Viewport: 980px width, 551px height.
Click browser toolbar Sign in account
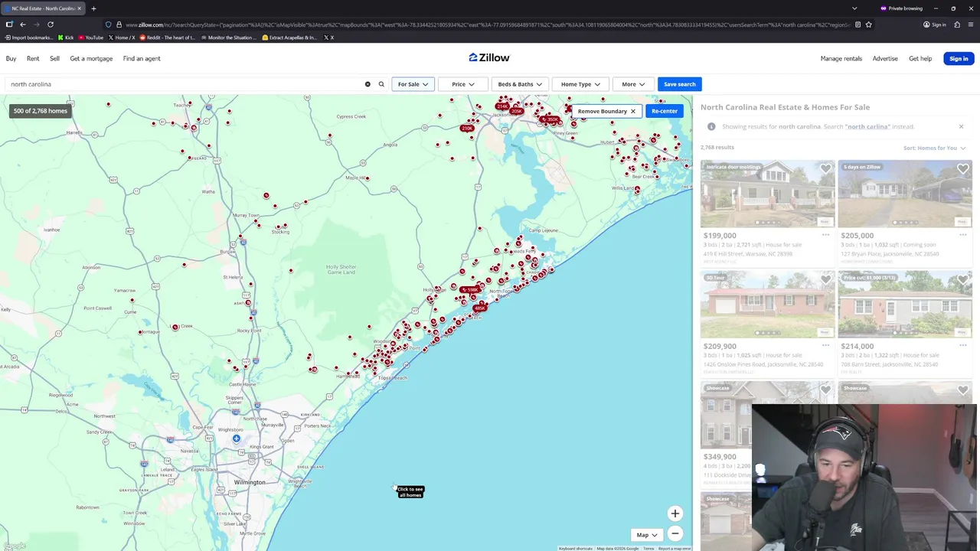[935, 24]
